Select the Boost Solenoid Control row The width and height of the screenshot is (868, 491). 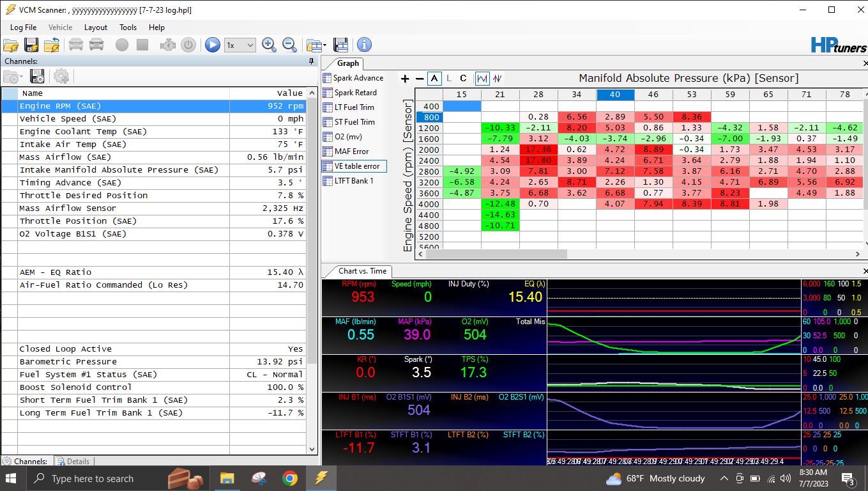click(154, 387)
